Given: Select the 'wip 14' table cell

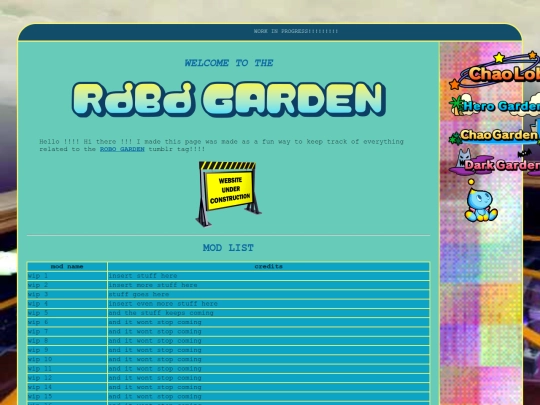Looking at the screenshot, I should click(x=67, y=387).
